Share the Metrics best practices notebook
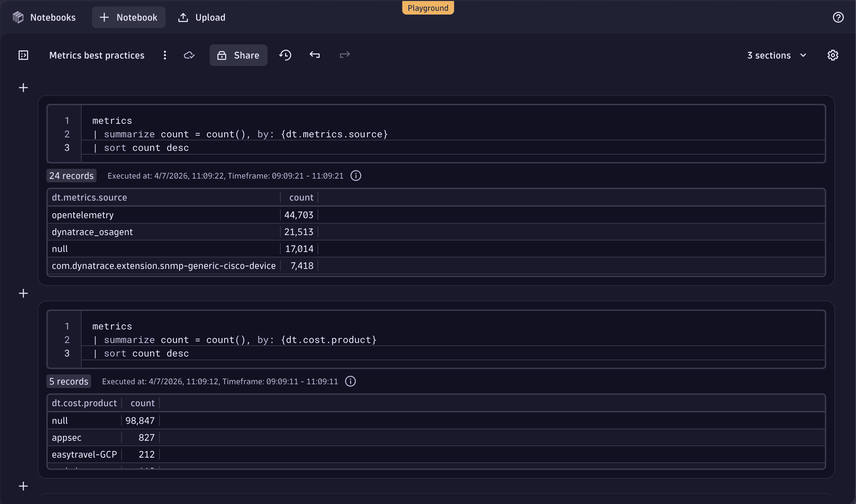This screenshot has height=504, width=856. click(x=238, y=55)
